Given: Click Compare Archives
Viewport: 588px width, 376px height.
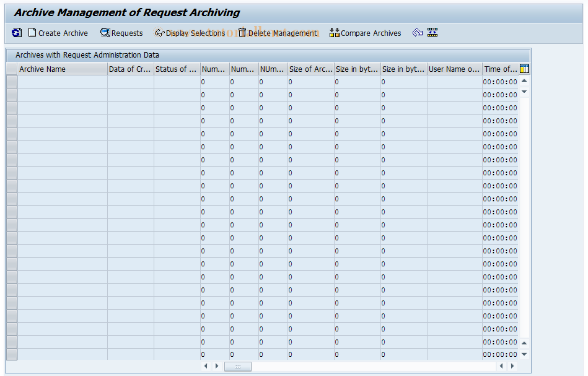Looking at the screenshot, I should pyautogui.click(x=365, y=33).
